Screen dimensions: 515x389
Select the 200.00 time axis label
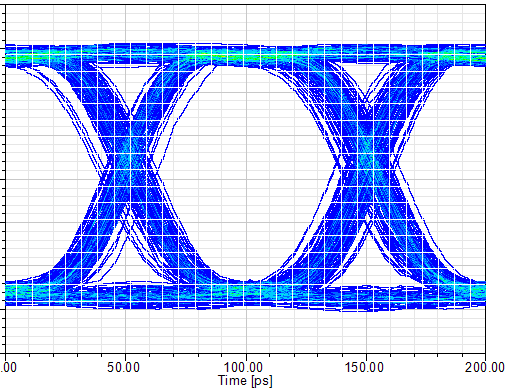click(x=485, y=368)
